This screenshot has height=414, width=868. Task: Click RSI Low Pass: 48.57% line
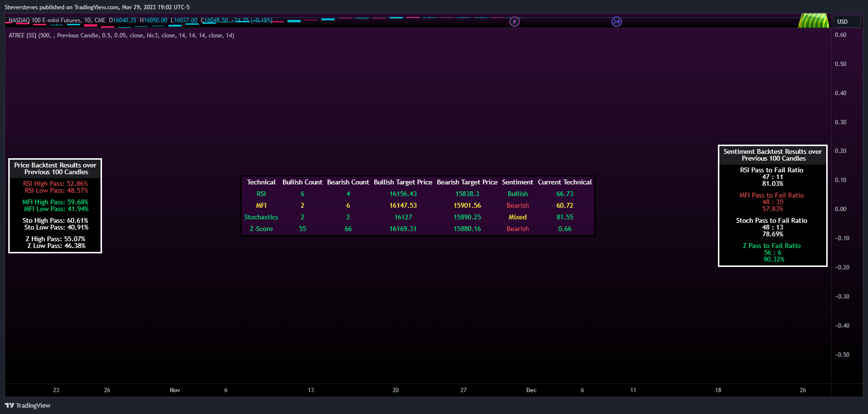click(x=56, y=190)
